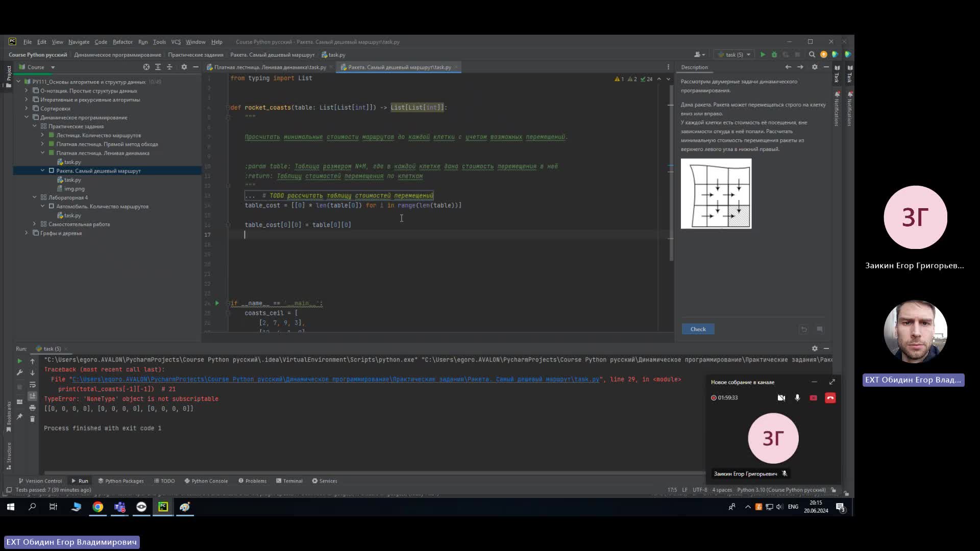Viewport: 980px width, 551px height.
Task: Expand the meeting popup window
Action: tap(832, 382)
